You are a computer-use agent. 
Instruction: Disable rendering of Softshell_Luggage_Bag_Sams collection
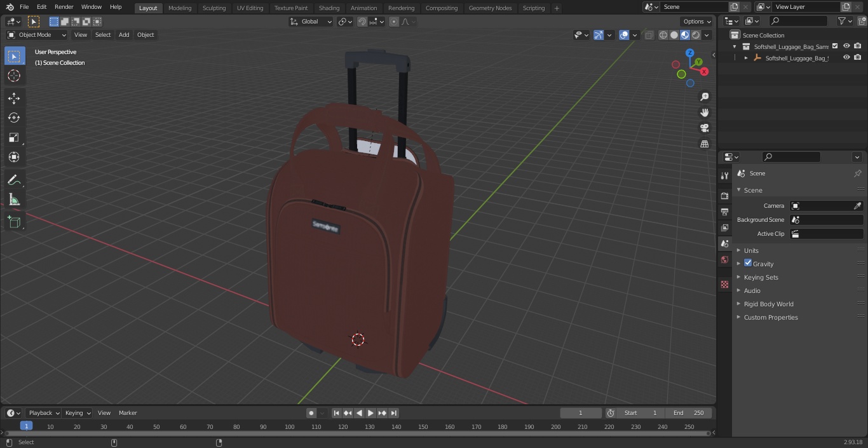pyautogui.click(x=858, y=46)
